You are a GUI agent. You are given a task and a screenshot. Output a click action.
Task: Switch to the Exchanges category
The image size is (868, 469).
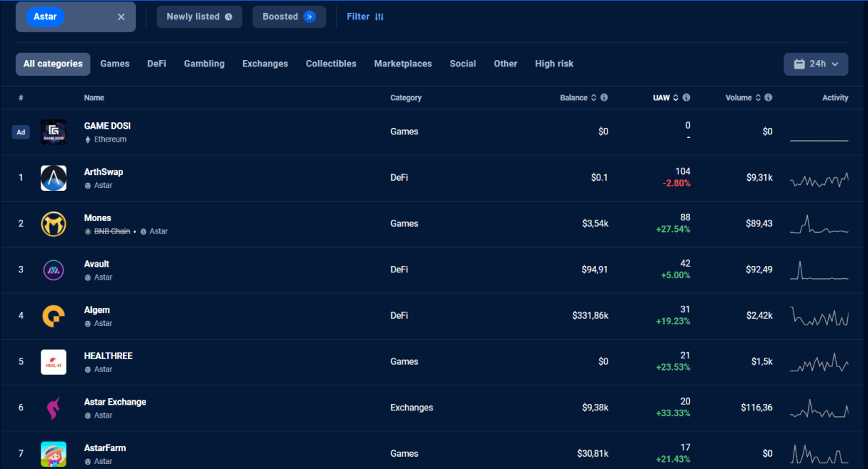click(x=265, y=64)
